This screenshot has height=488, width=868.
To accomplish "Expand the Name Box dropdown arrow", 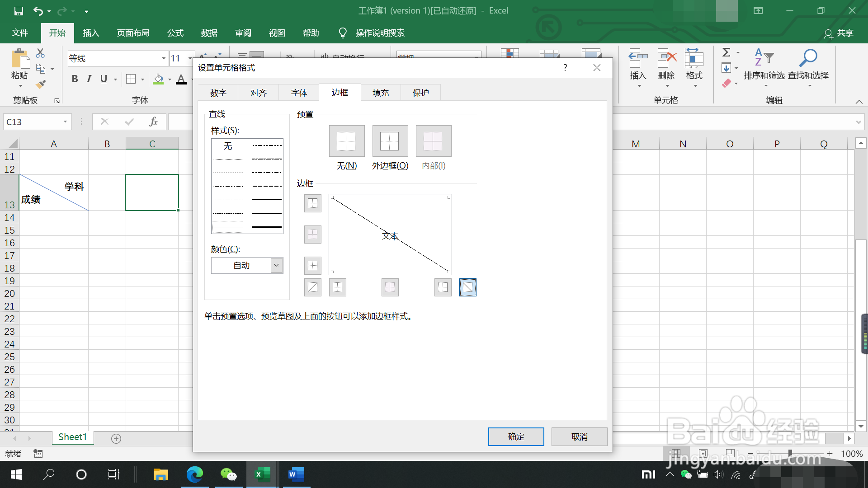I will pyautogui.click(x=65, y=122).
